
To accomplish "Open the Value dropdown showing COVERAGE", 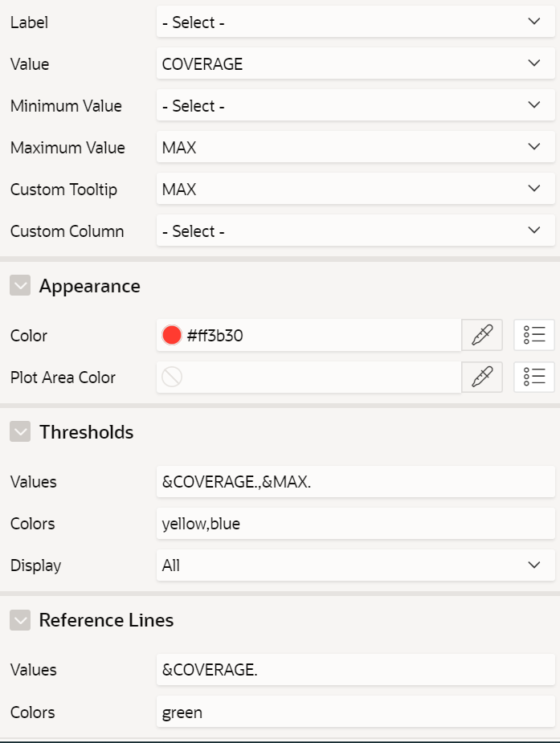I will tap(355, 64).
